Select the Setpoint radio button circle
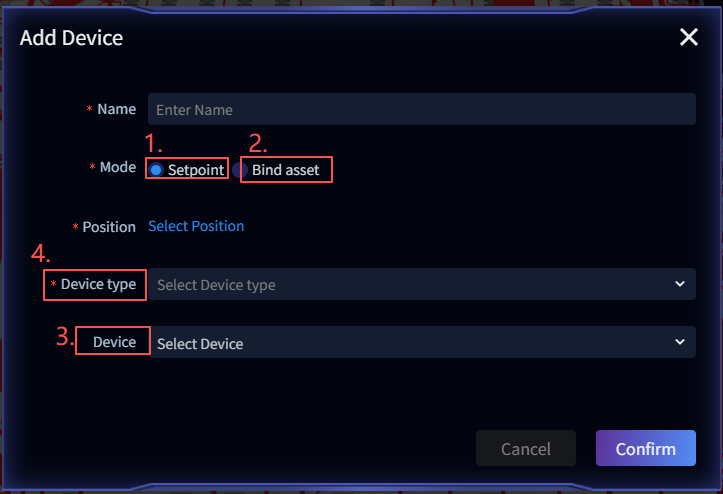The height and width of the screenshot is (494, 723). coord(156,170)
